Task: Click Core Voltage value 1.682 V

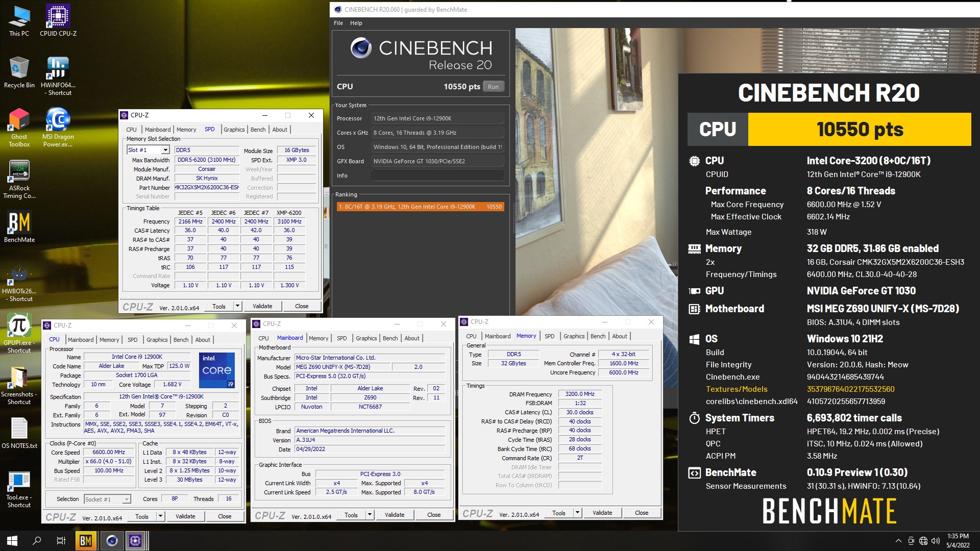Action: click(172, 384)
